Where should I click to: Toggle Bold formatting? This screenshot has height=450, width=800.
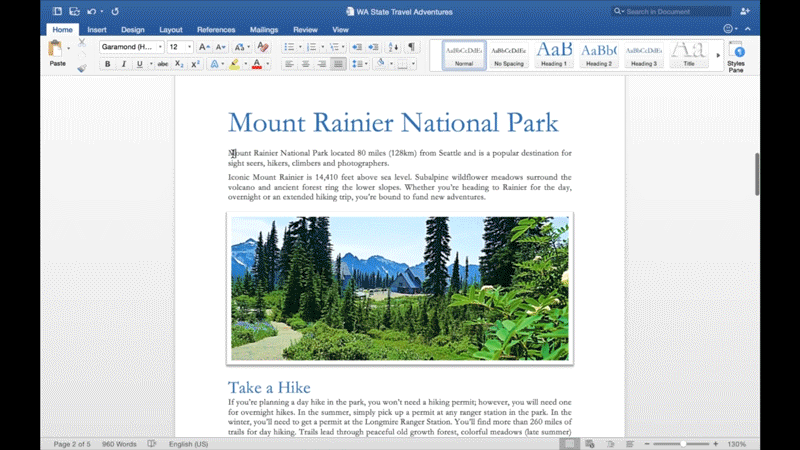[x=108, y=64]
